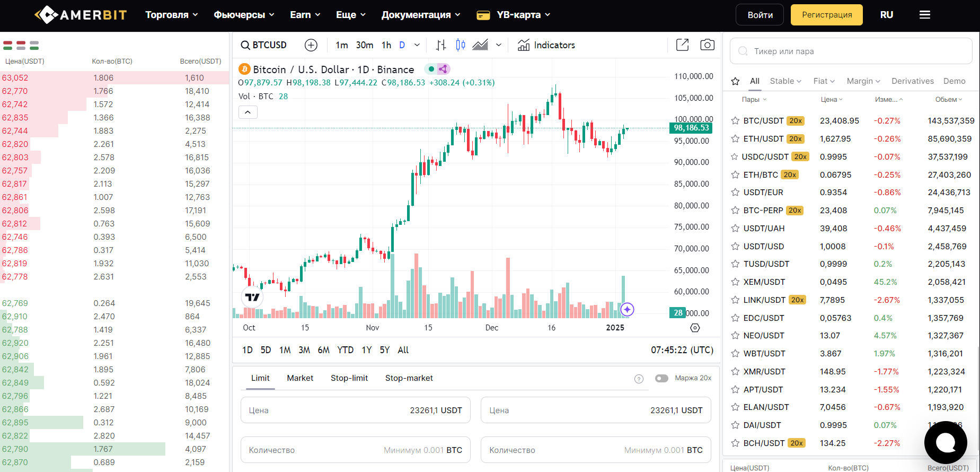Image resolution: width=980 pixels, height=472 pixels.
Task: Select the Stop-market order tab
Action: [x=409, y=378]
